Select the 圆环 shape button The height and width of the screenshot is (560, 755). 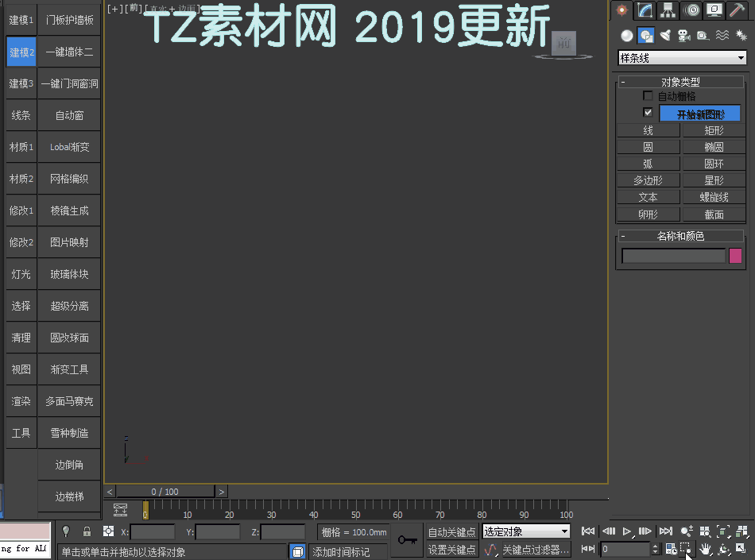(x=714, y=164)
